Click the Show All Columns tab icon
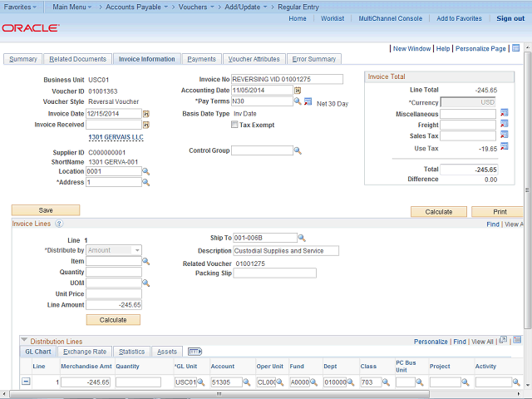532x399 pixels. 195,352
